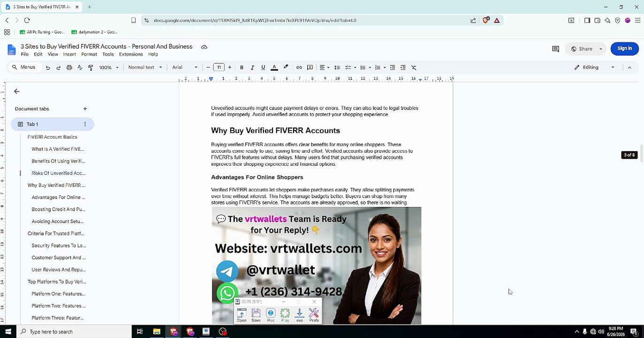Increase the font size
The image size is (644, 338).
[x=230, y=68]
